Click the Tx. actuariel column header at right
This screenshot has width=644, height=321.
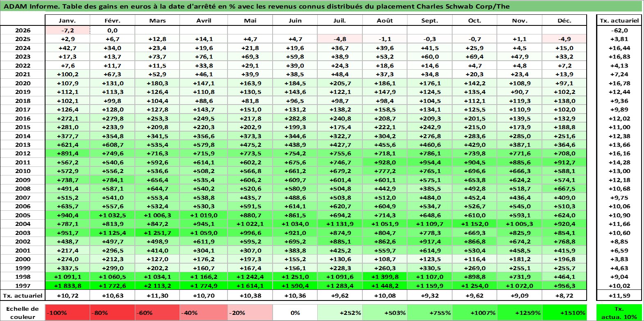point(619,20)
